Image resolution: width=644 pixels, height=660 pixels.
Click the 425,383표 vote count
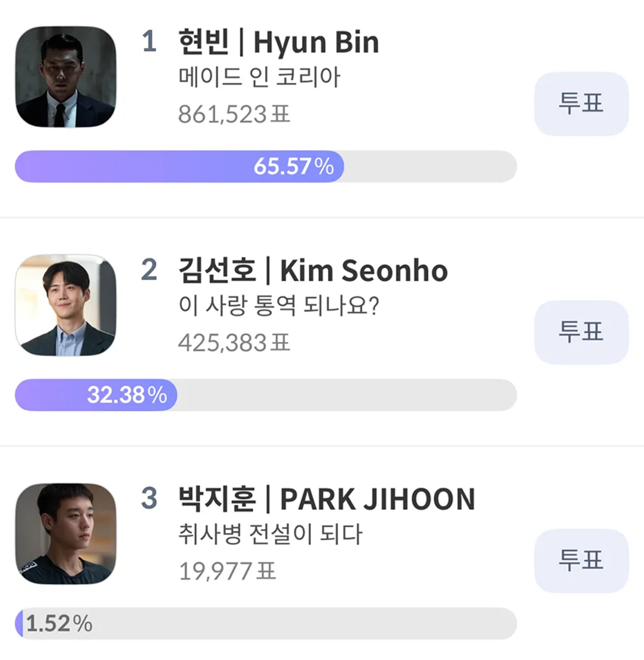pyautogui.click(x=234, y=342)
